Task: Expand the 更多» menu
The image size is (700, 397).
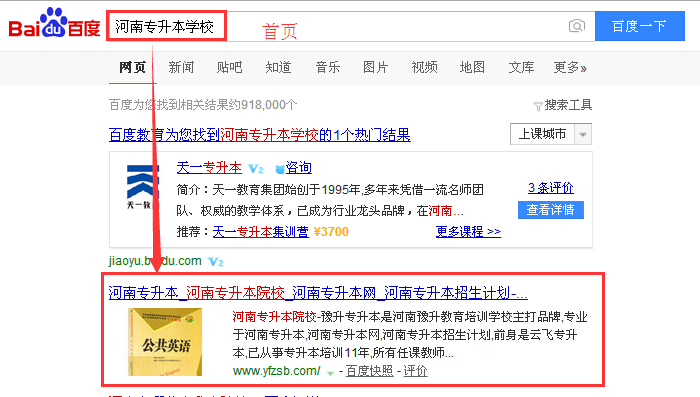Action: pos(570,67)
